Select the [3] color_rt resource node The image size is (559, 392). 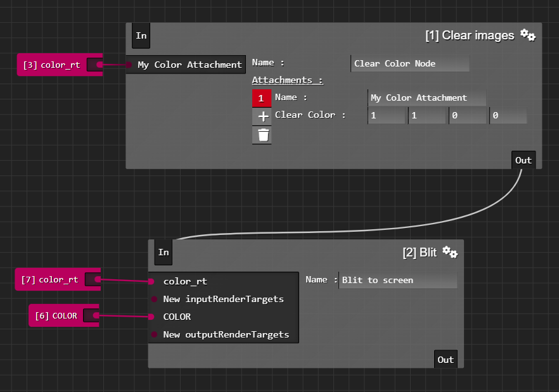(x=52, y=65)
